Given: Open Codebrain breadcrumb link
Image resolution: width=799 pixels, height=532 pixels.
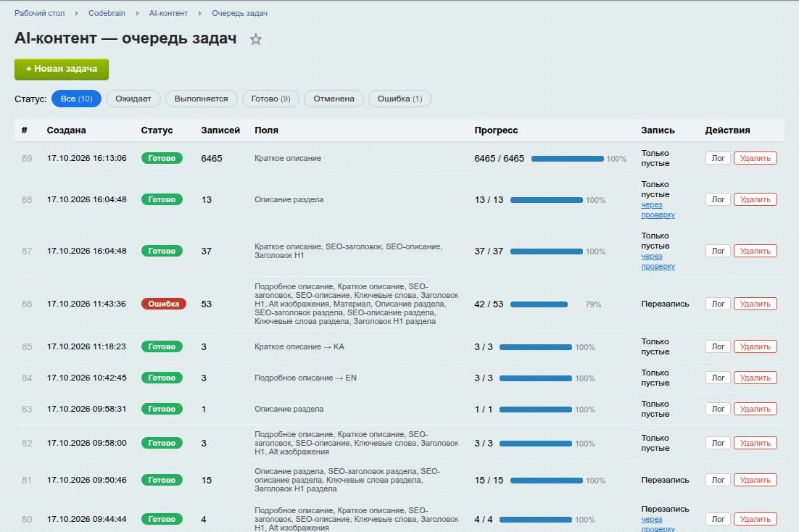Looking at the screenshot, I should click(x=107, y=13).
